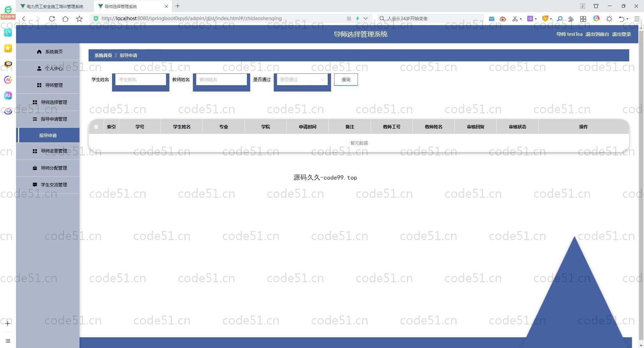Select the 指导申请 submenu item
This screenshot has height=348, width=644.
(48, 135)
